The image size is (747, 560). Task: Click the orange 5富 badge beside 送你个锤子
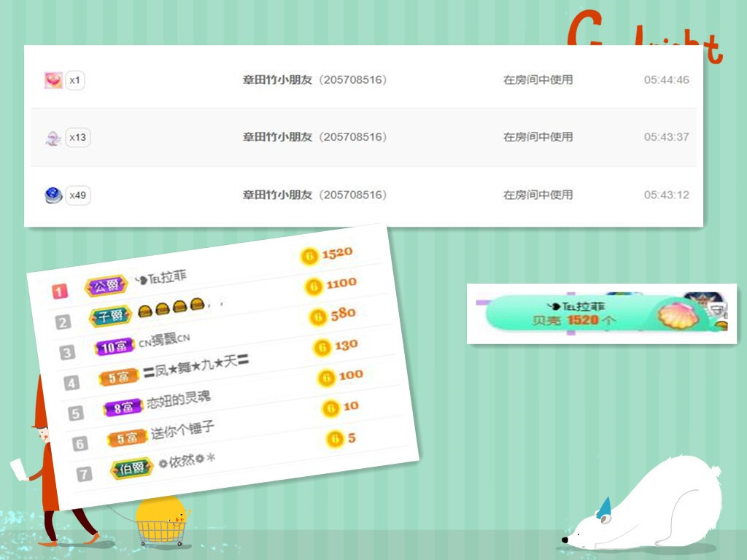(x=127, y=437)
